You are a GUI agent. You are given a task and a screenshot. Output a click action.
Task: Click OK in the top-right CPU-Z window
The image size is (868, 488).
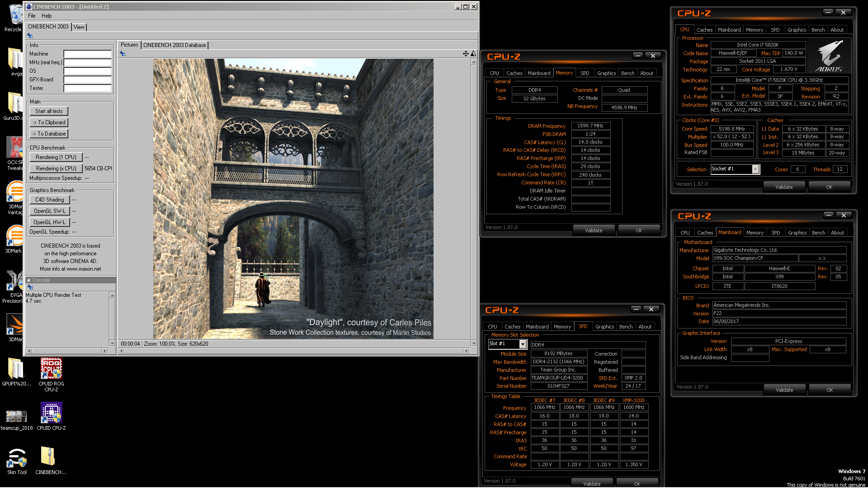[x=829, y=187]
